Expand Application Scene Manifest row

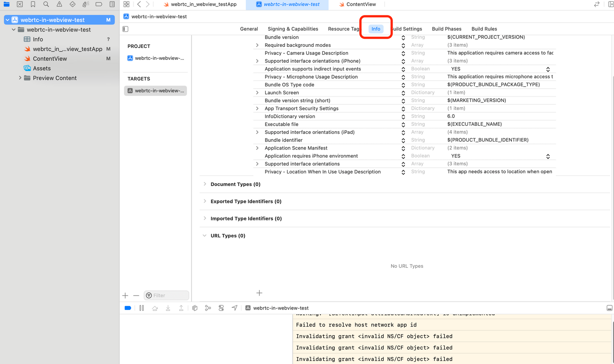[x=257, y=148]
